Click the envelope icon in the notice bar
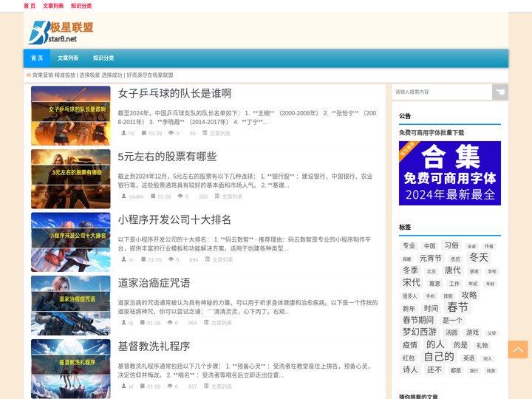Screen dimensions: 532x399 (29, 75)
